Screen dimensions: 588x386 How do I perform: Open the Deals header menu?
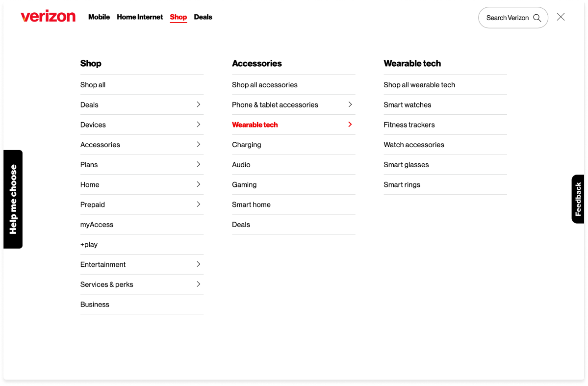(203, 17)
